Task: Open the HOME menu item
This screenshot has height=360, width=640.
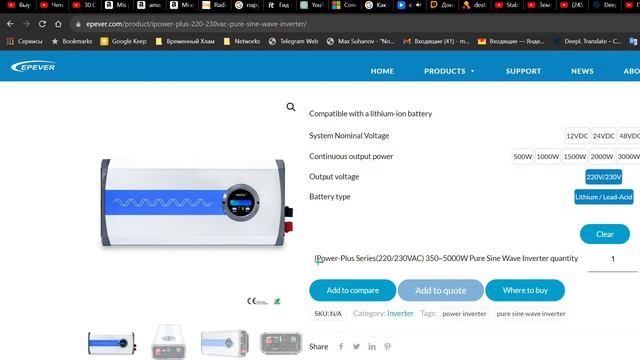Action: coord(382,71)
